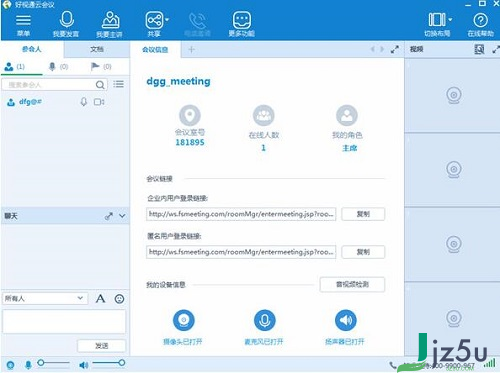Select the third video window placeholder

click(x=452, y=244)
